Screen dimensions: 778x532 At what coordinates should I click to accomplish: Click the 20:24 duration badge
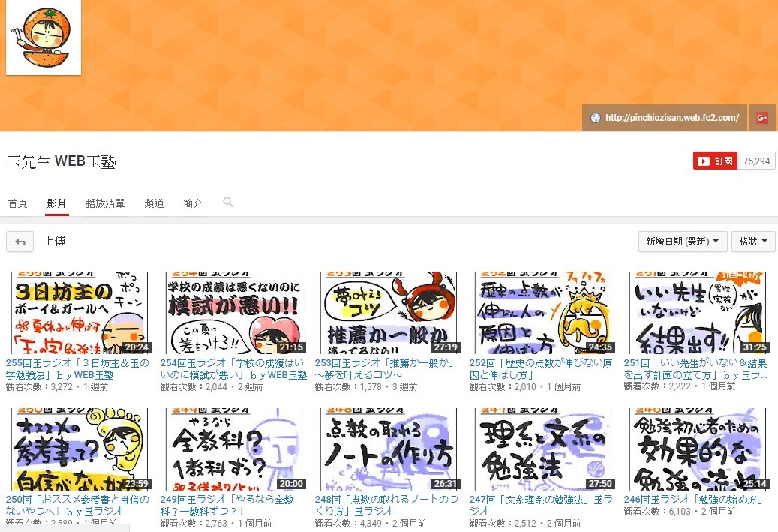[137, 347]
